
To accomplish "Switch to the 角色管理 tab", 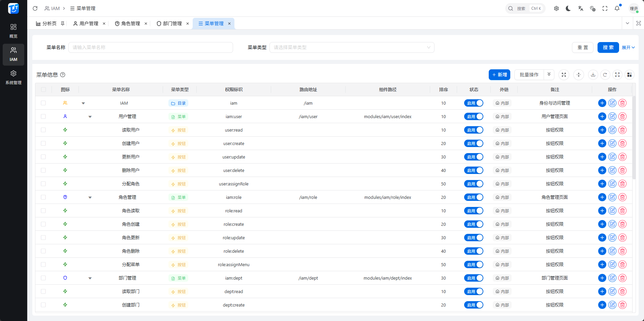I will [x=130, y=24].
